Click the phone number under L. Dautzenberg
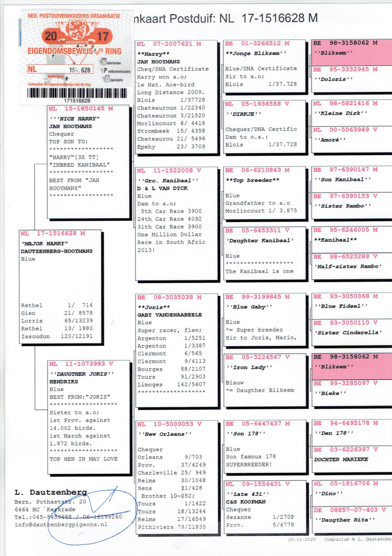This screenshot has height=556, width=392. [x=68, y=517]
